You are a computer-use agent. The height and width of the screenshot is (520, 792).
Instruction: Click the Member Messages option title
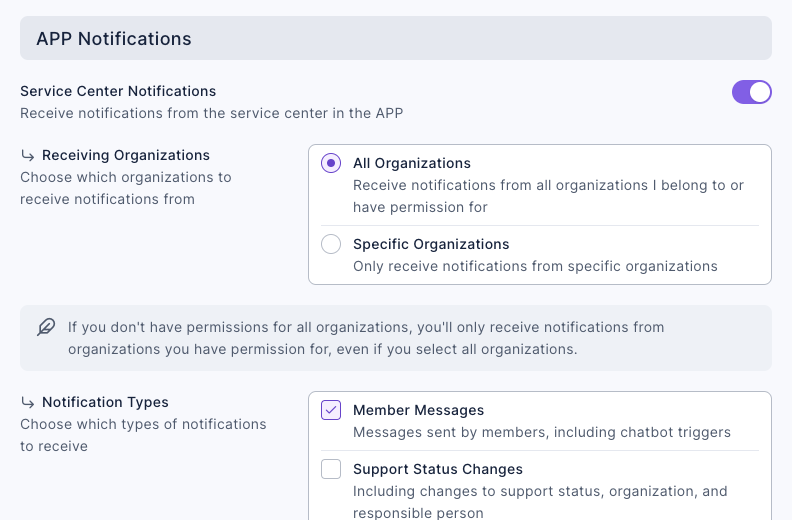418,410
